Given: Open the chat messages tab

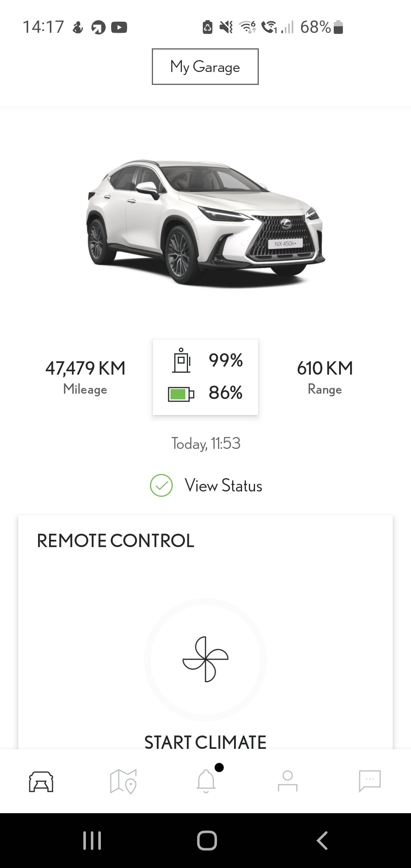Looking at the screenshot, I should pos(370,781).
